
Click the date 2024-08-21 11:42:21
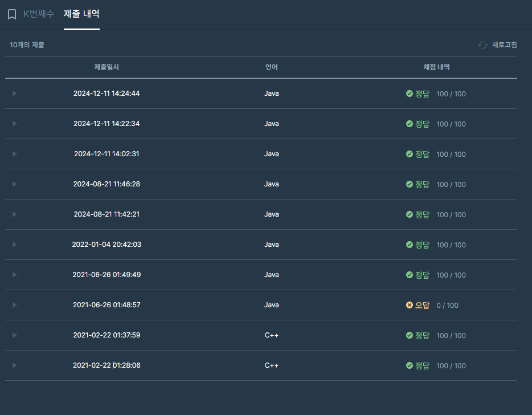click(107, 214)
